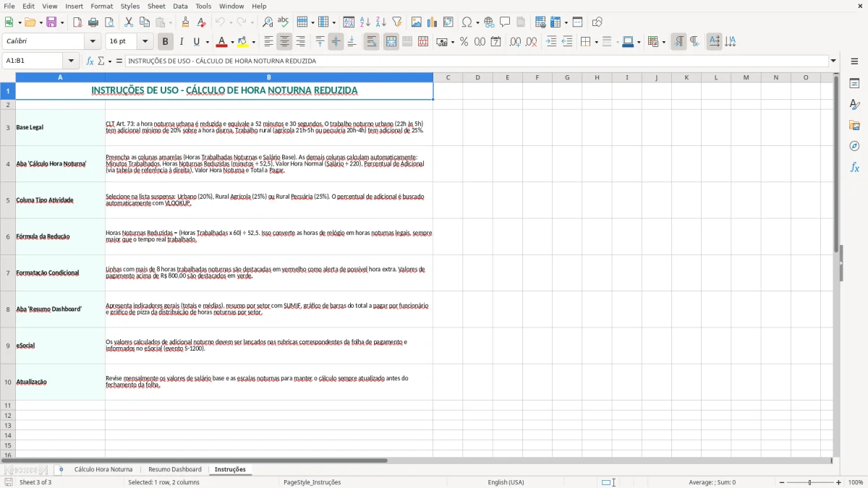Toggle Bold formatting
The height and width of the screenshot is (488, 868).
pyautogui.click(x=166, y=42)
